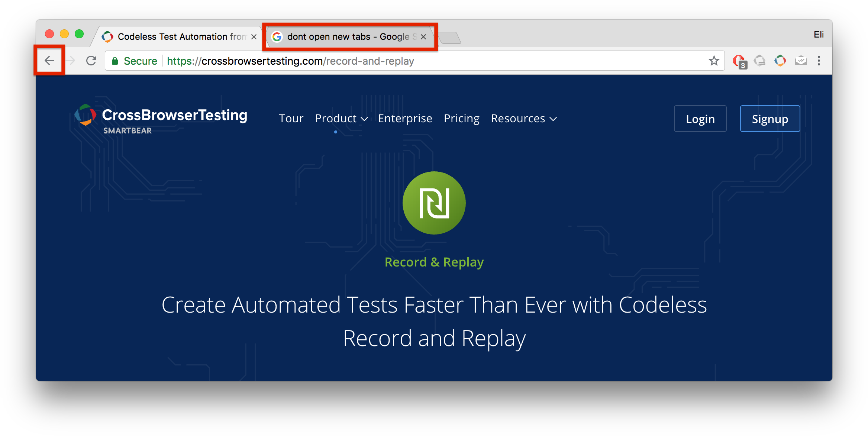Click the CrossBrowserTesting logo
Viewport: 868px width, 436px height.
pyautogui.click(x=161, y=119)
